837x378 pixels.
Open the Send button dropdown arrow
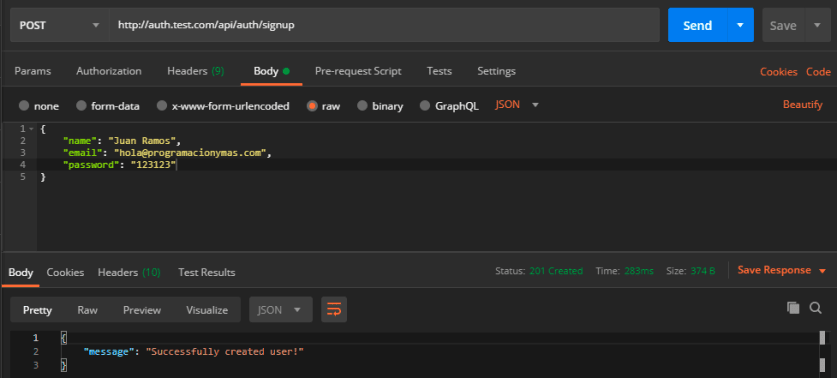click(740, 25)
